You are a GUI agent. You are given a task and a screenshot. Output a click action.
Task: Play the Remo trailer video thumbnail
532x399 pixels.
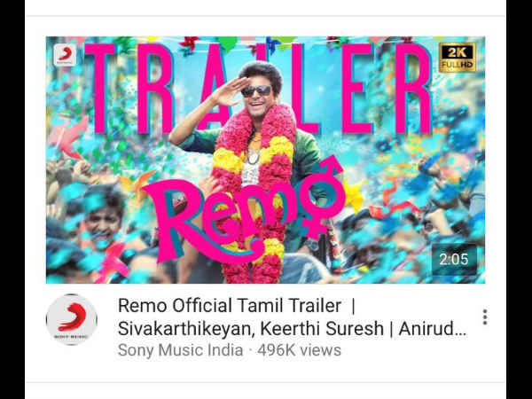(x=265, y=160)
